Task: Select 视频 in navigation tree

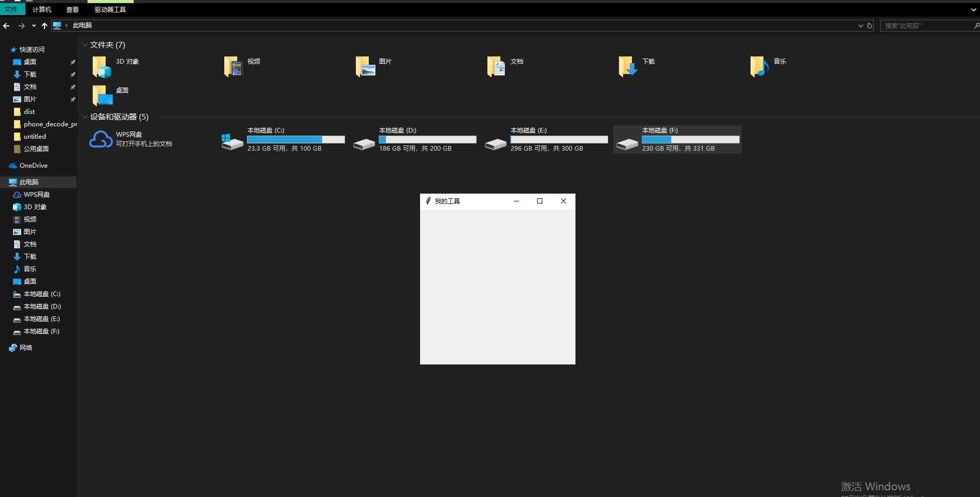Action: click(30, 220)
